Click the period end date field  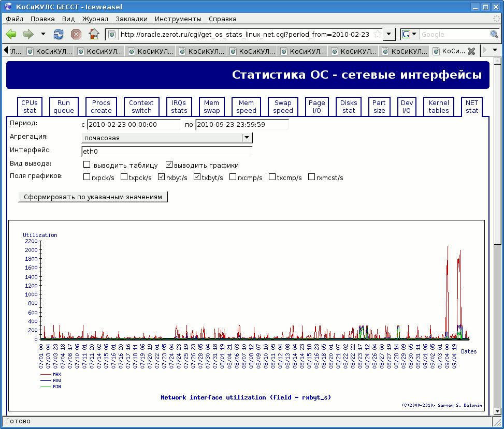[242, 124]
